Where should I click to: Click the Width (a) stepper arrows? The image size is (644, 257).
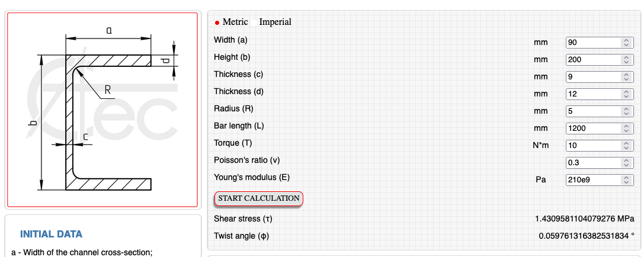tap(626, 43)
